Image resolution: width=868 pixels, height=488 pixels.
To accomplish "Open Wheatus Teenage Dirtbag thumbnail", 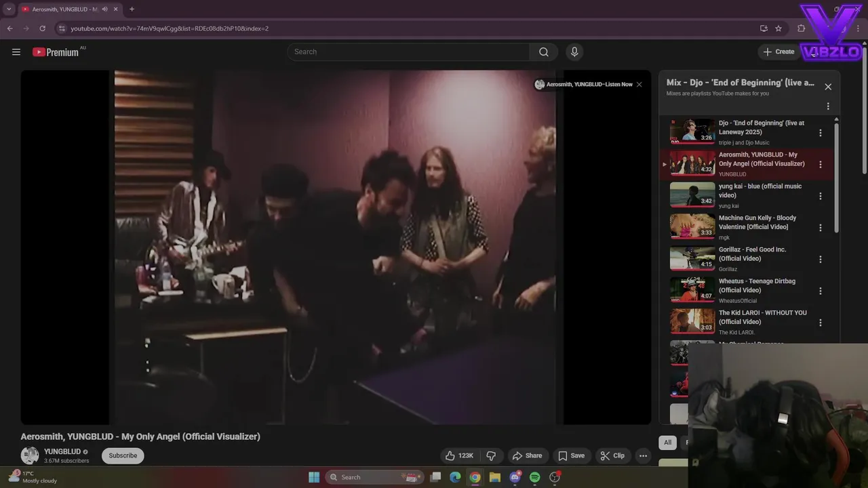I will click(x=692, y=290).
